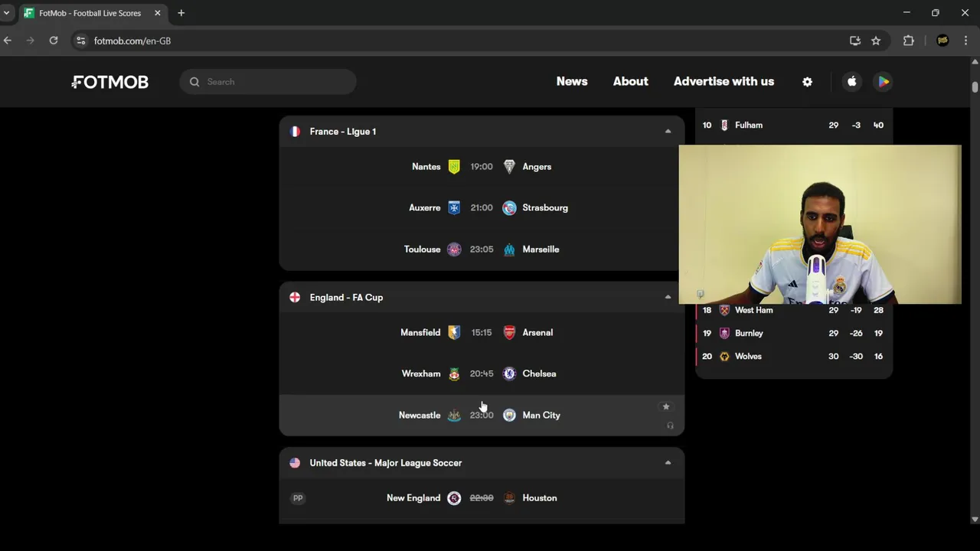980x551 pixels.
Task: Click the FotMob logo
Action: 110,82
